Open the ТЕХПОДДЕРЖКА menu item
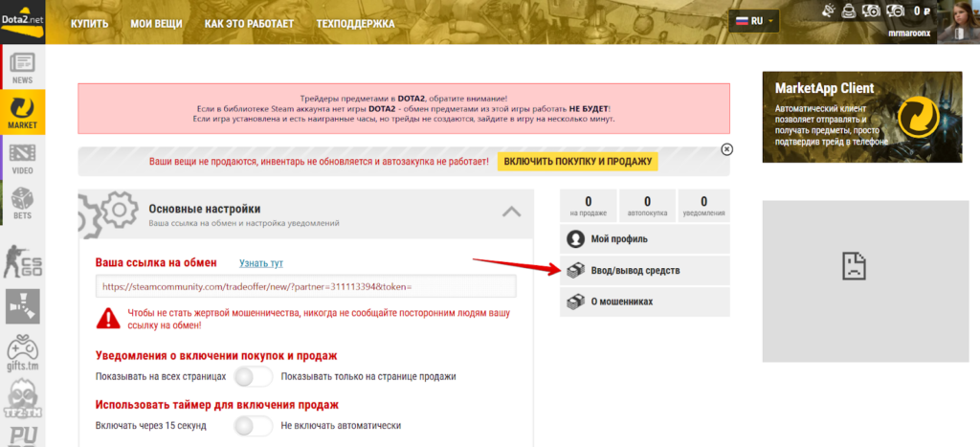Viewport: 980px width, 447px height. (x=355, y=24)
